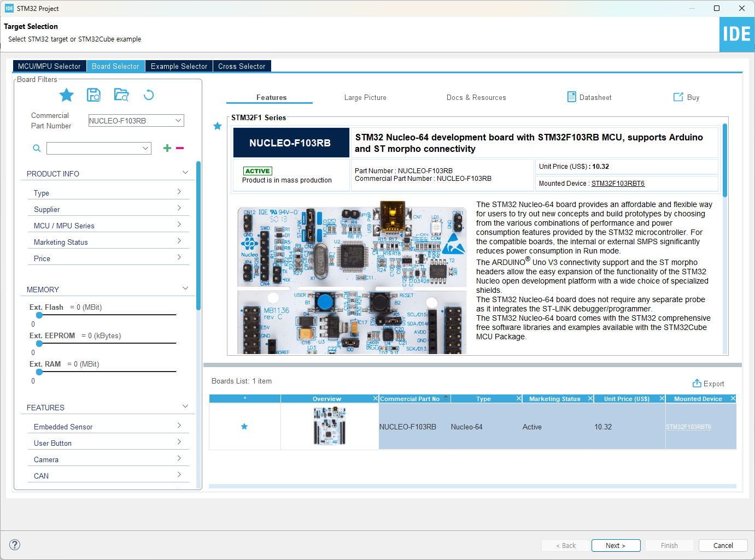Adjust the Ext. Flash slider handle
The image size is (755, 560).
point(39,315)
